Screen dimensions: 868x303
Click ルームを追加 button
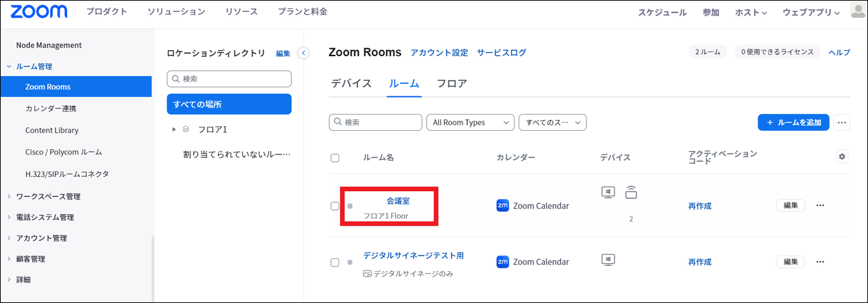point(794,123)
